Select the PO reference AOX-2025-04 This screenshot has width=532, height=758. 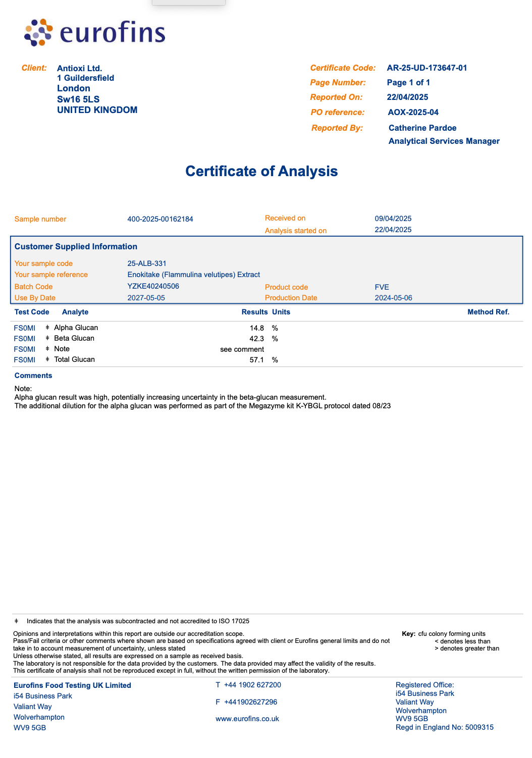(413, 112)
